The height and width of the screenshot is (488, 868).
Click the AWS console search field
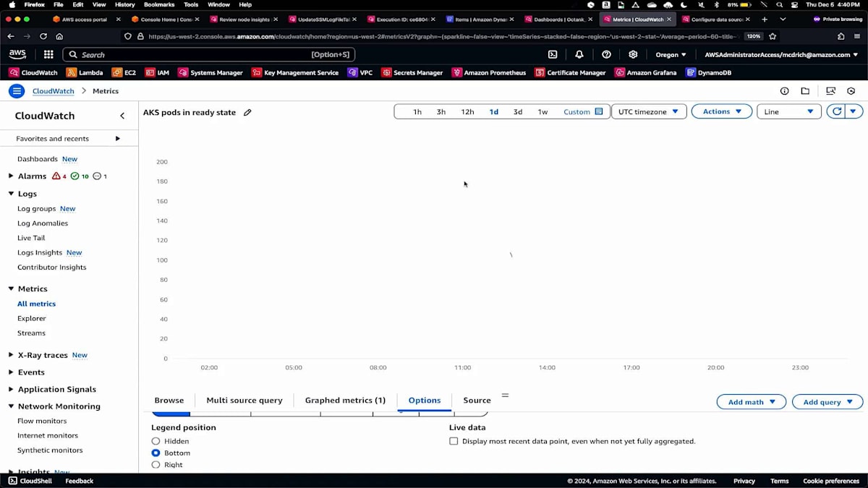pyautogui.click(x=209, y=54)
